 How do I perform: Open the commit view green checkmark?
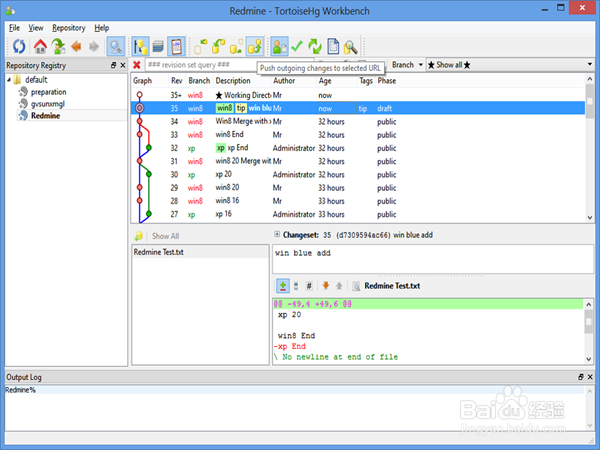coord(297,47)
